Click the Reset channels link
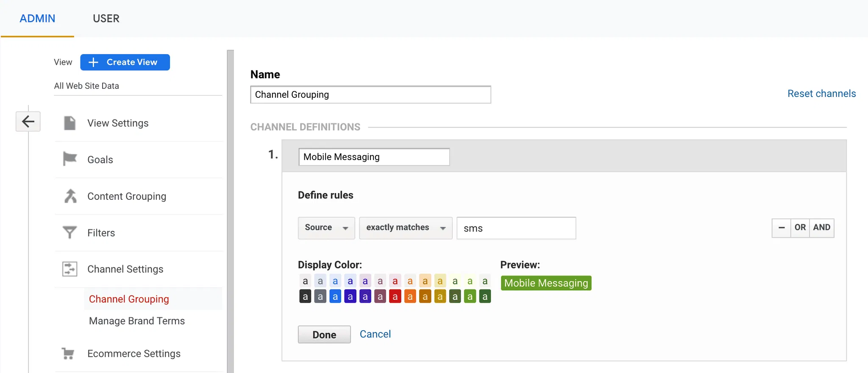Viewport: 868px width, 373px height. pyautogui.click(x=821, y=94)
